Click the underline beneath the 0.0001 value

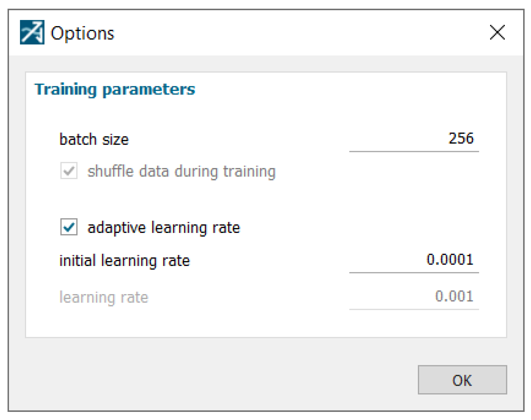(413, 273)
